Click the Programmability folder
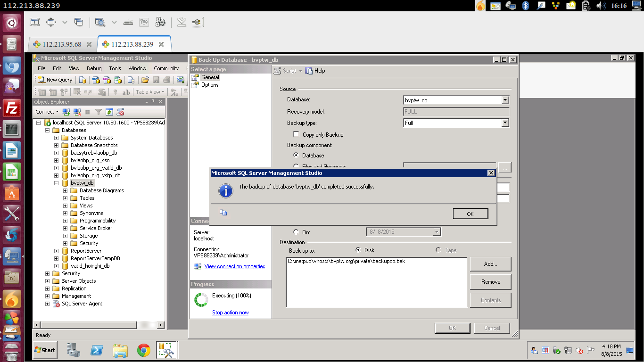Image resolution: width=644 pixels, height=362 pixels. tap(98, 221)
